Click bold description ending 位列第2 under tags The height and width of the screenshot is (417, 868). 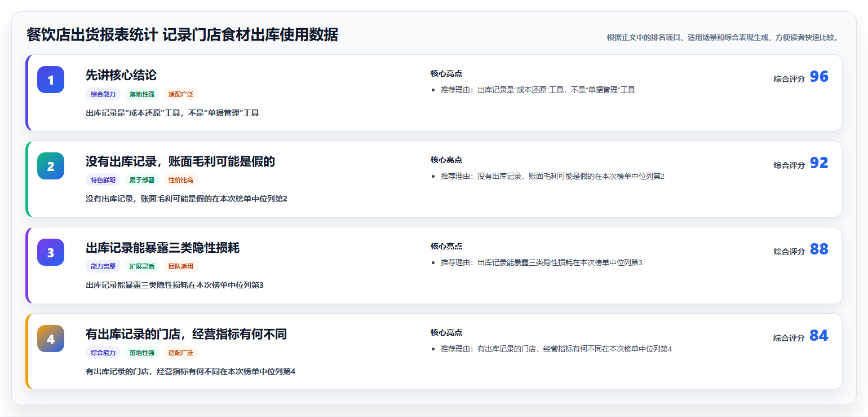point(187,199)
